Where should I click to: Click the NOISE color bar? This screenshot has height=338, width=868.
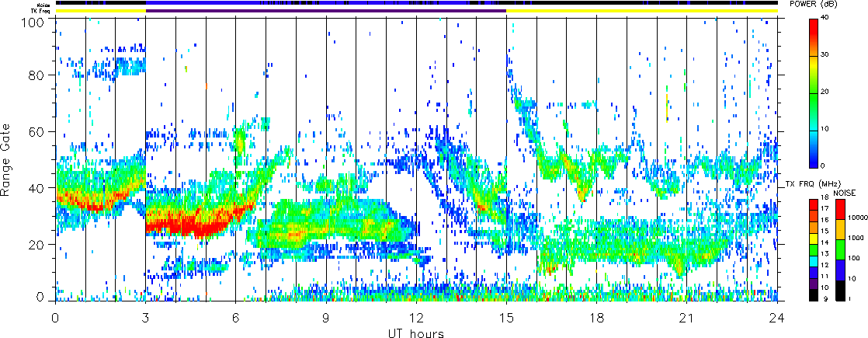840,249
